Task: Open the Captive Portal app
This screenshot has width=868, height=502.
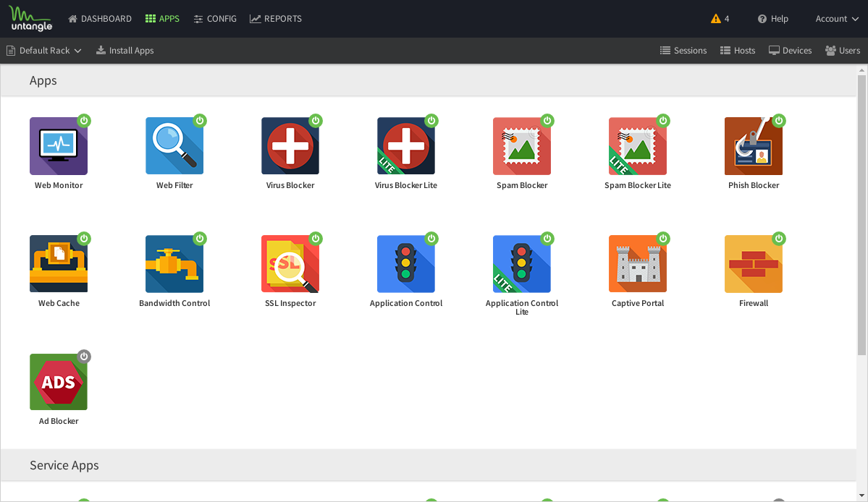Action: pyautogui.click(x=638, y=264)
